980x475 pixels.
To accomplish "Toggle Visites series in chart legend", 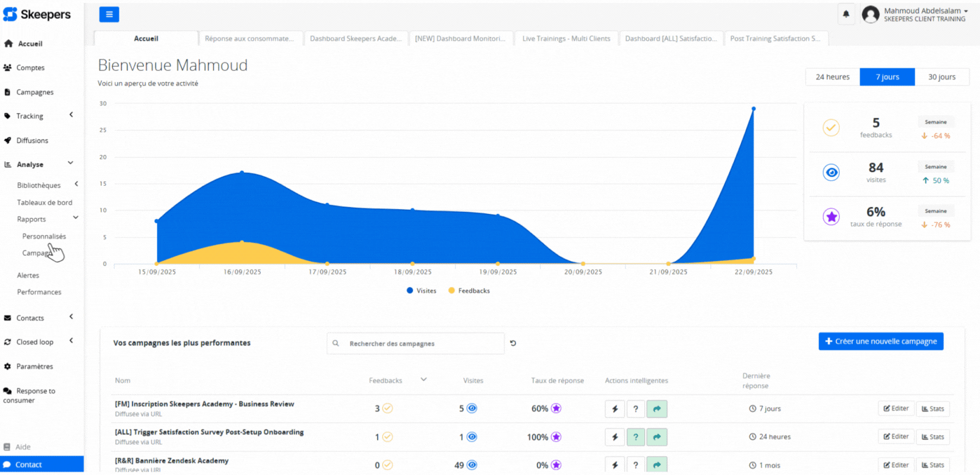I will (x=422, y=291).
